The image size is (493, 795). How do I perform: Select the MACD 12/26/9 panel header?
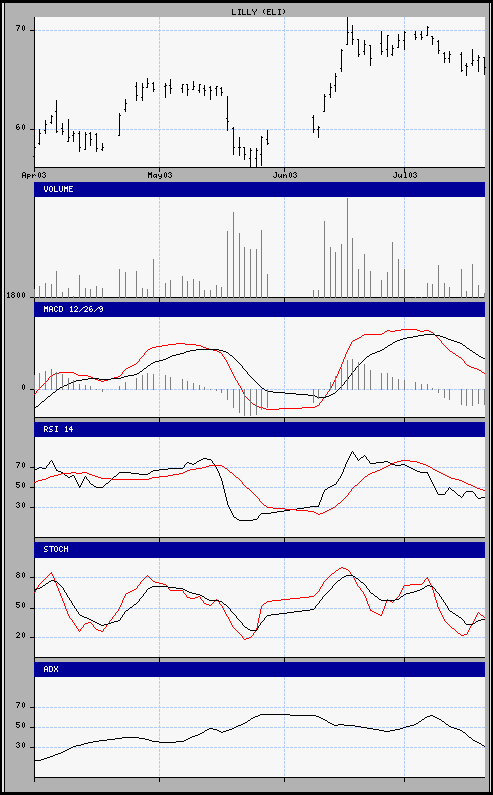260,309
